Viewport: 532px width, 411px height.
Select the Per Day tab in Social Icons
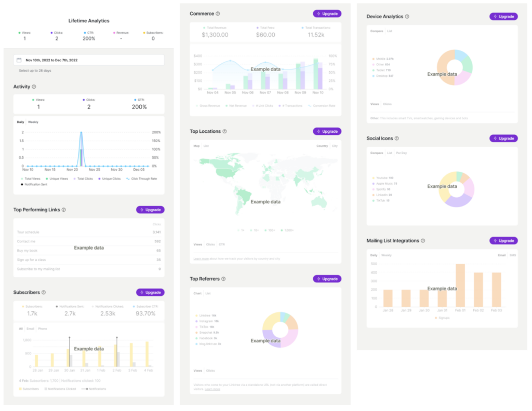click(401, 153)
